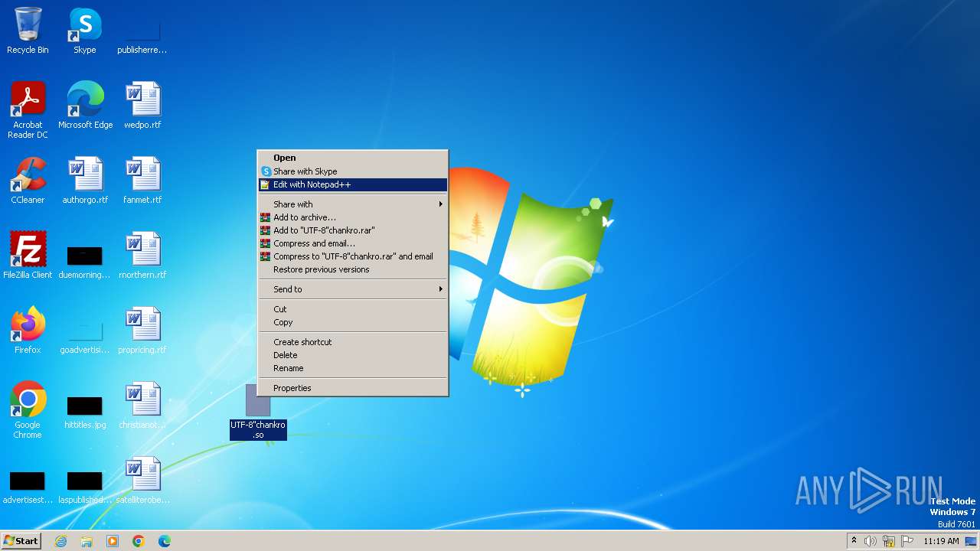The height and width of the screenshot is (551, 980).
Task: Open the Recycle Bin icon
Action: click(28, 31)
